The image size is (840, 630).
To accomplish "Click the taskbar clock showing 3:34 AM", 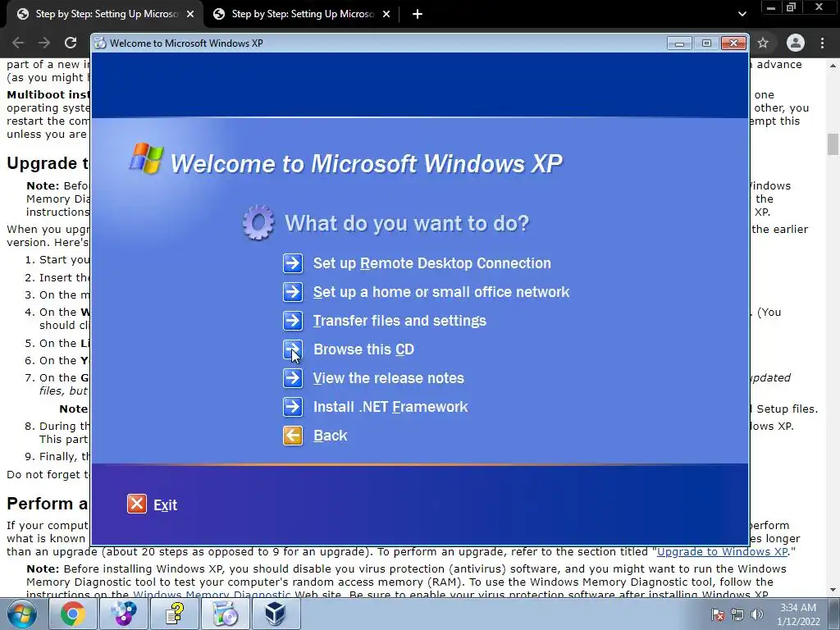I will 798,614.
